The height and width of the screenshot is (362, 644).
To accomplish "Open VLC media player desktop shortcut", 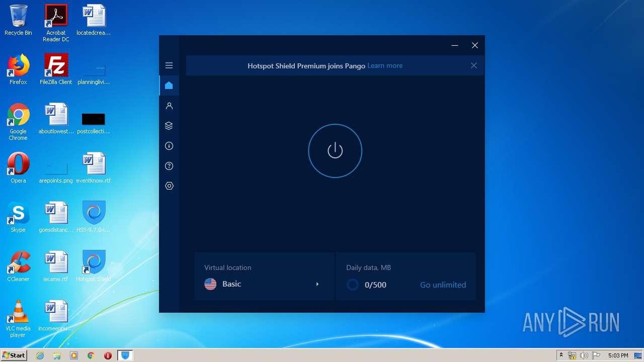I will [x=18, y=319].
